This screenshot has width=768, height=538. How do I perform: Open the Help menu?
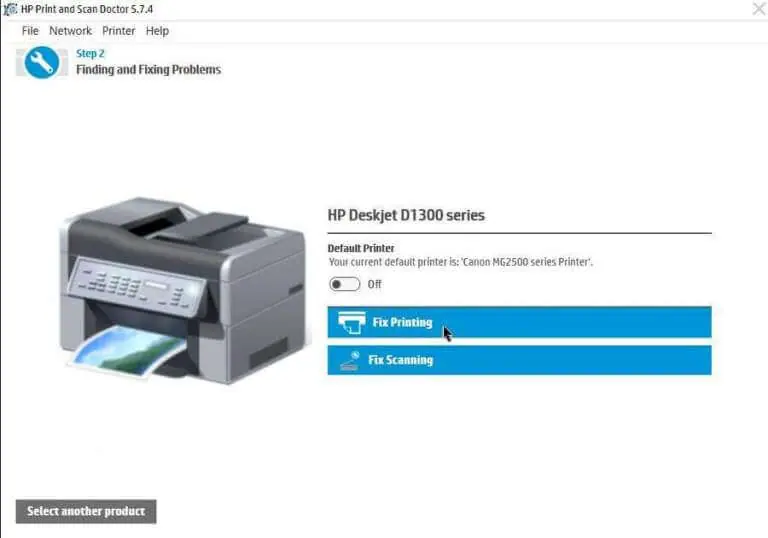tap(157, 31)
